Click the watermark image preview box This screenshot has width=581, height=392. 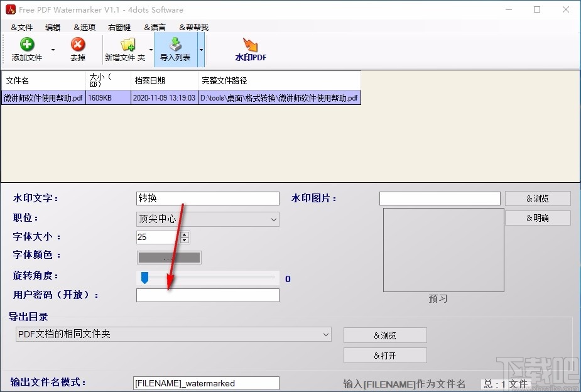(443, 250)
